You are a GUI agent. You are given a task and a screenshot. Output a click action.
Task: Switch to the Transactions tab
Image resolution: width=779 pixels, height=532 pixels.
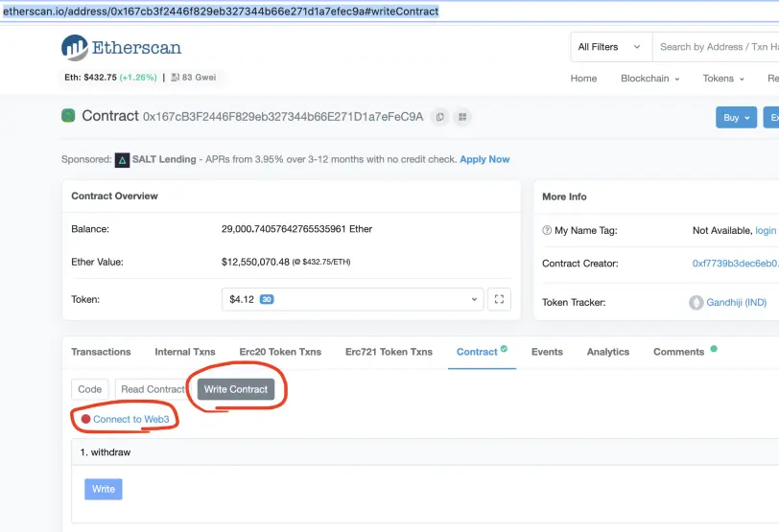101,352
